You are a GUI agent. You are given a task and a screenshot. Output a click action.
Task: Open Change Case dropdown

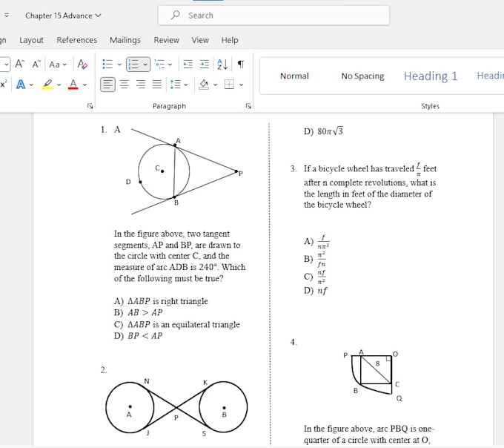(58, 65)
